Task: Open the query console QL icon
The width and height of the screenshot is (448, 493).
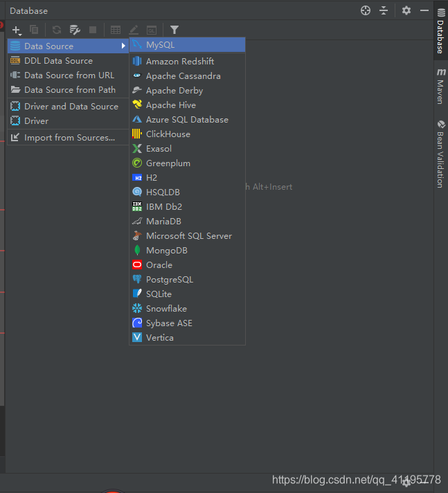Action: [152, 30]
